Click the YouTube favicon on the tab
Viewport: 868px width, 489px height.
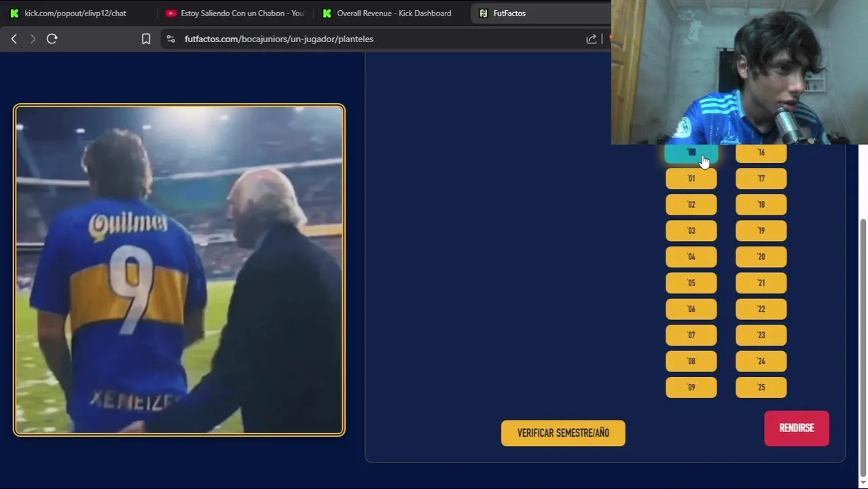click(x=170, y=13)
